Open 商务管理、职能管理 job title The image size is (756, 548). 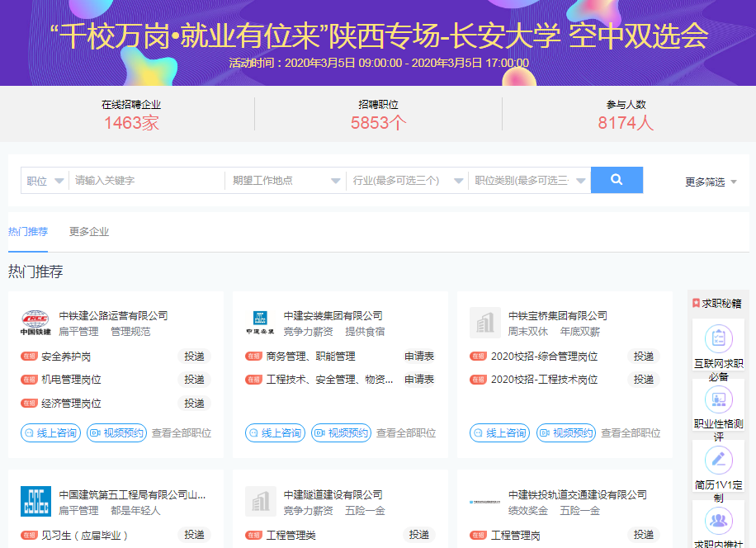pos(310,357)
